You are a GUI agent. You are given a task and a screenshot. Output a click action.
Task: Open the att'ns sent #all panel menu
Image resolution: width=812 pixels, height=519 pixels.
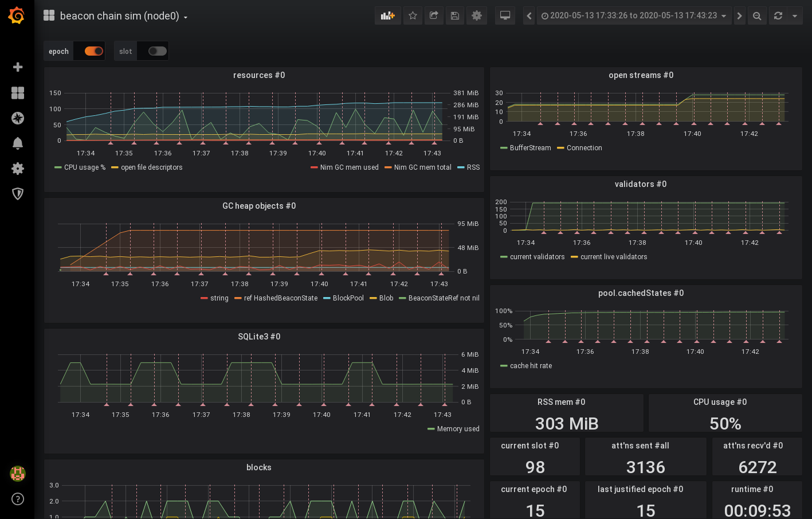[640, 446]
